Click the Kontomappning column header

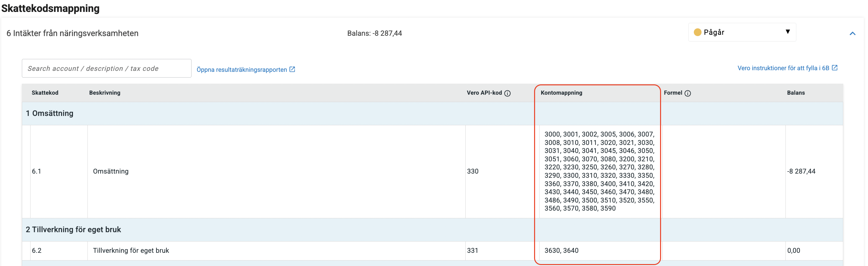click(561, 93)
